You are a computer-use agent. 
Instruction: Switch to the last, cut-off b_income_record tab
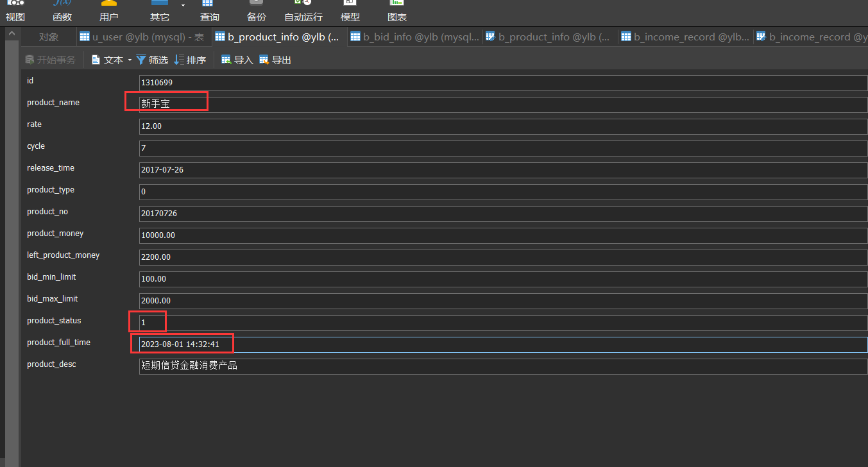pyautogui.click(x=812, y=37)
